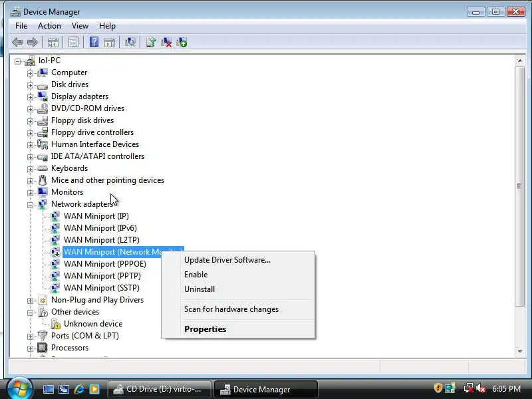Click the Processors category icon
This screenshot has width=532, height=399.
[43, 347]
